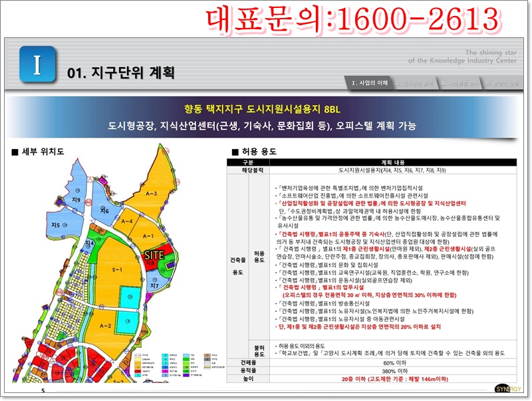Click the line about '문화 및 집회시설'
The width and height of the screenshot is (532, 401).
tap(327, 265)
